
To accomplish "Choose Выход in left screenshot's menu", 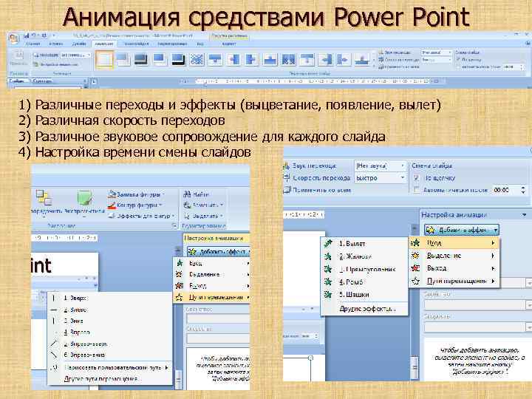I will click(x=212, y=286).
